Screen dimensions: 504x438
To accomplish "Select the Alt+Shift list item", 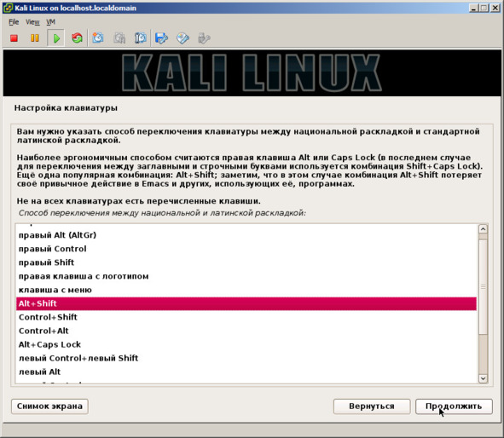I will [x=246, y=303].
